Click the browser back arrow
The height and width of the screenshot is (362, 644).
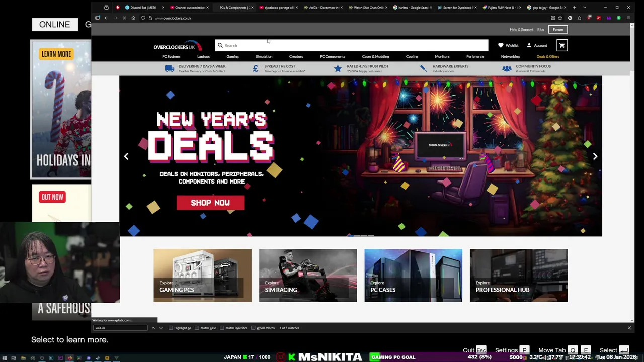(106, 18)
